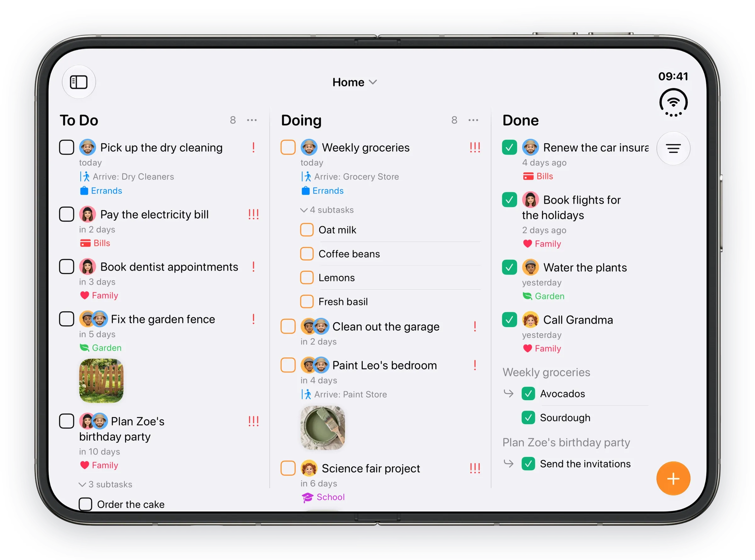
Task: Tap the Family tag under Book flights
Action: click(542, 244)
